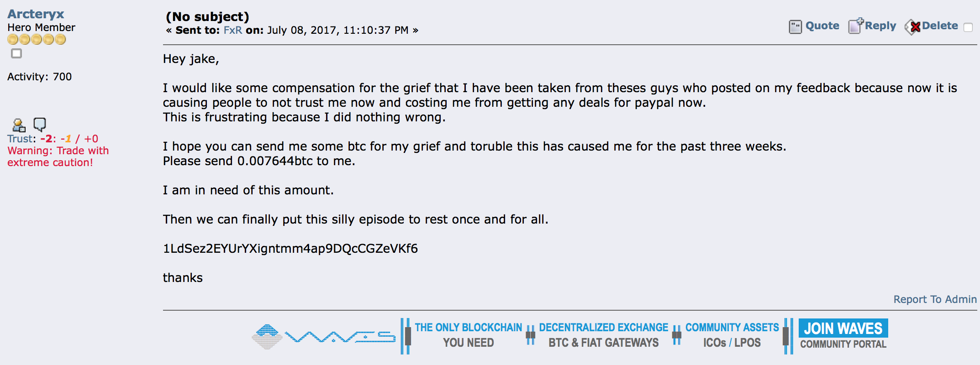Click the Decentralized Exchange banner section

pos(603,335)
